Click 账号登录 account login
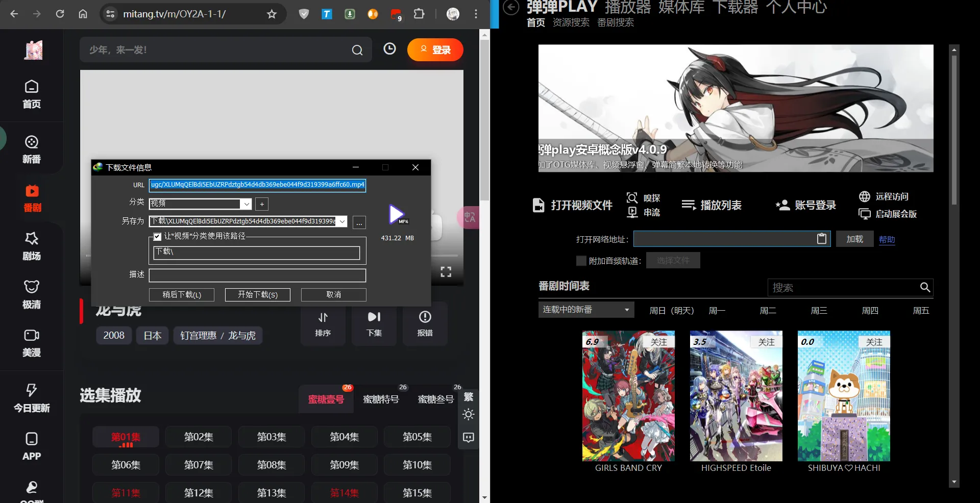Image resolution: width=980 pixels, height=503 pixels. coord(805,205)
